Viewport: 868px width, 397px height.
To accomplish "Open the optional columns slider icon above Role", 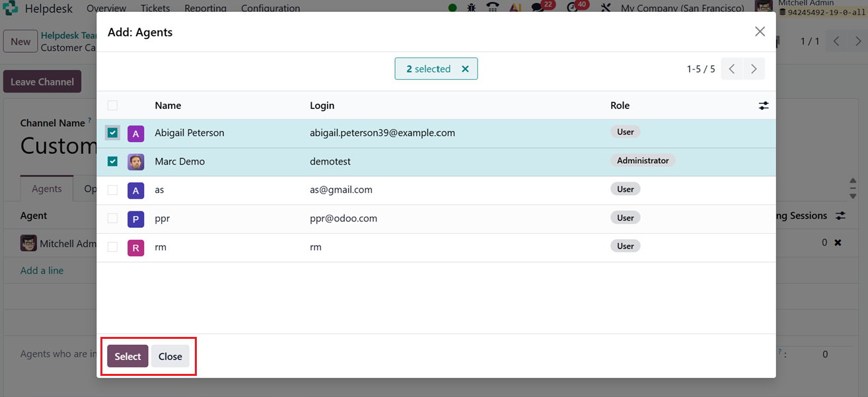I will click(764, 105).
